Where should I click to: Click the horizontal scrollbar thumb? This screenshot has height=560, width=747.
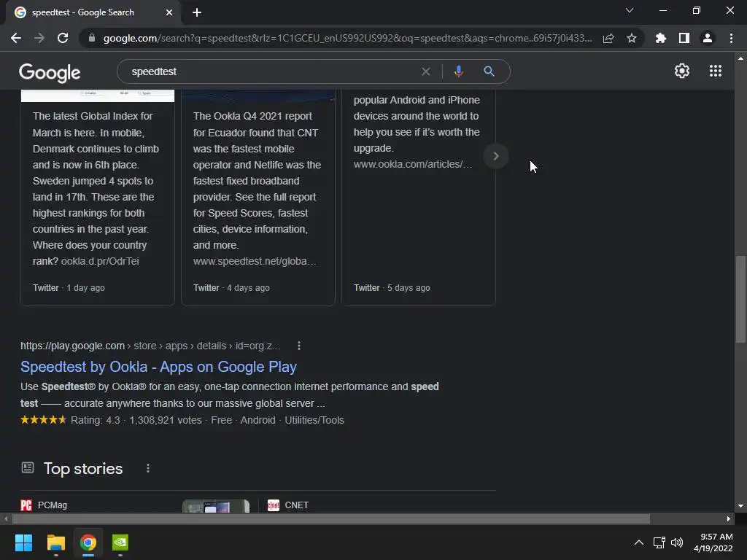pyautogui.click(x=331, y=518)
